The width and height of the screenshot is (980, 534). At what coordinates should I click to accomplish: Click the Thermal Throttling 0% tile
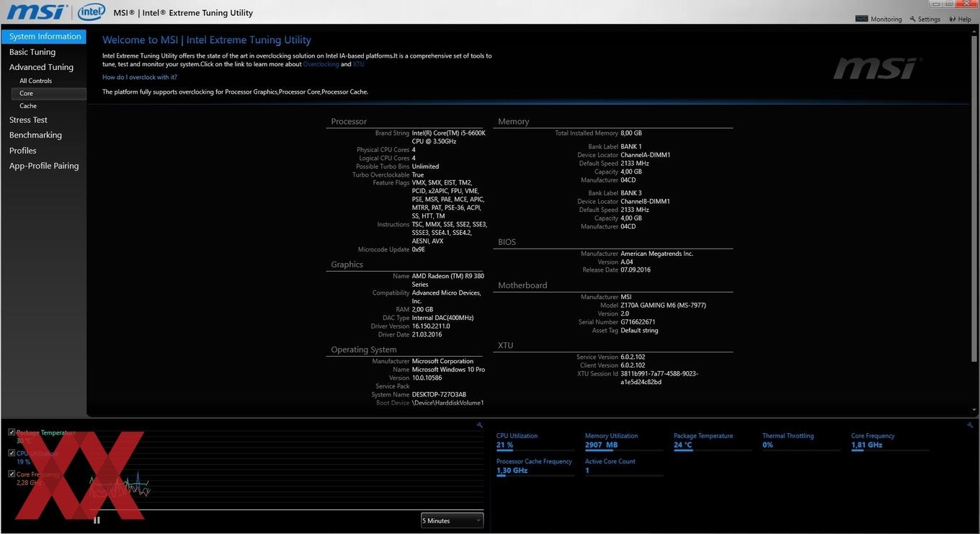point(801,441)
